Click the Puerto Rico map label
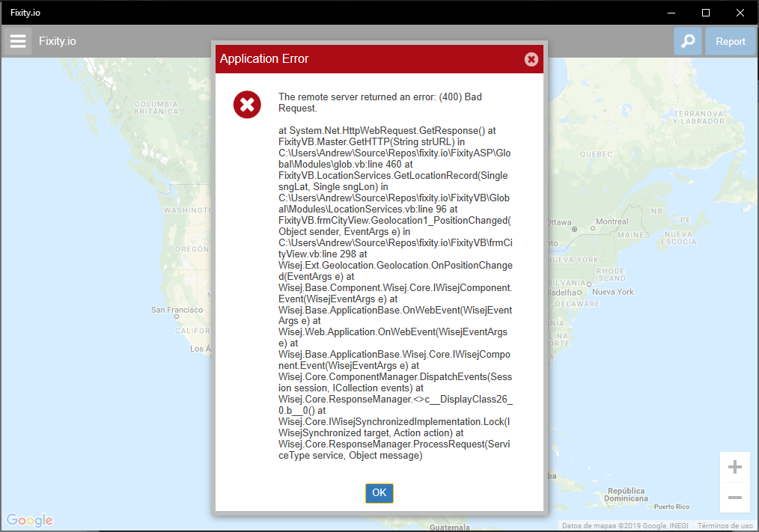The width and height of the screenshot is (759, 532). (671, 507)
